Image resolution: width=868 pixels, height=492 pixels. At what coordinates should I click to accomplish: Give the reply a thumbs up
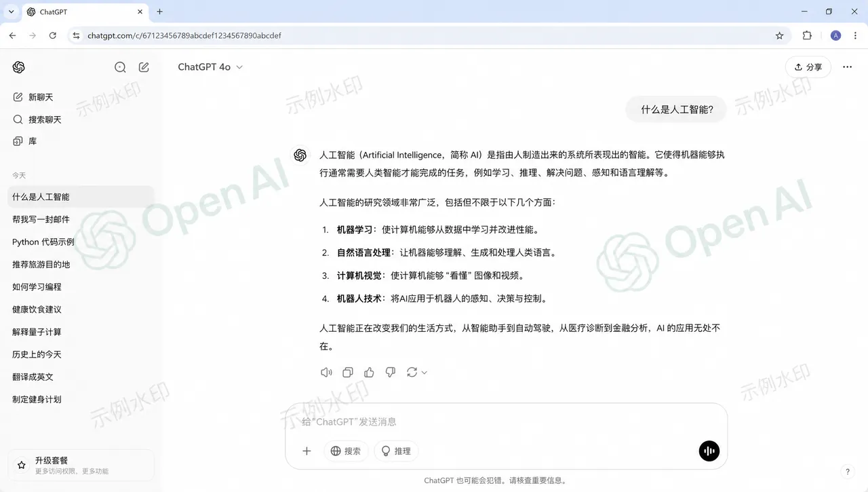pos(369,372)
